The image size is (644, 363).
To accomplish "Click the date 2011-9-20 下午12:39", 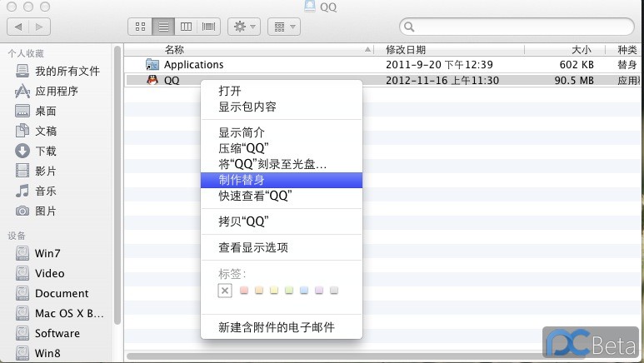I will [439, 64].
